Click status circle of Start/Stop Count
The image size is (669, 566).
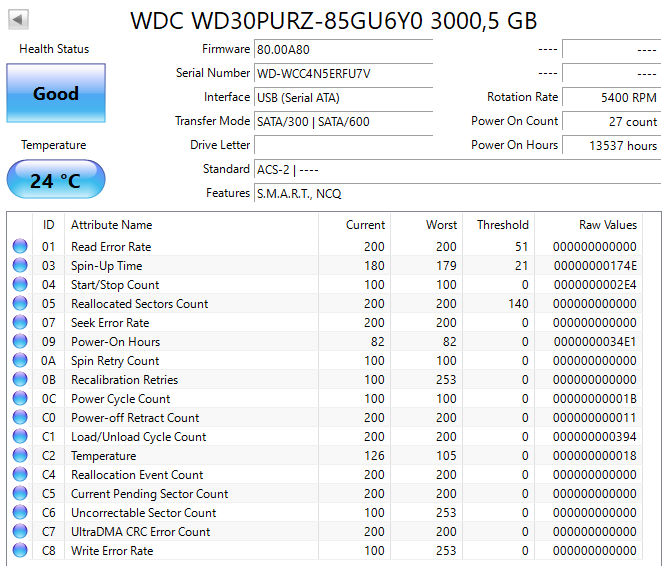point(20,284)
